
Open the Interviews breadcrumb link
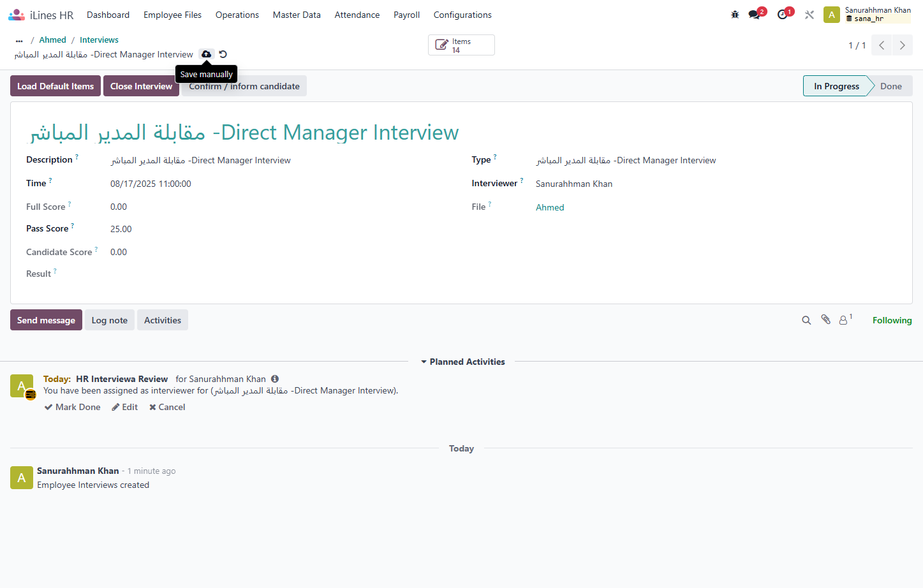coord(99,40)
